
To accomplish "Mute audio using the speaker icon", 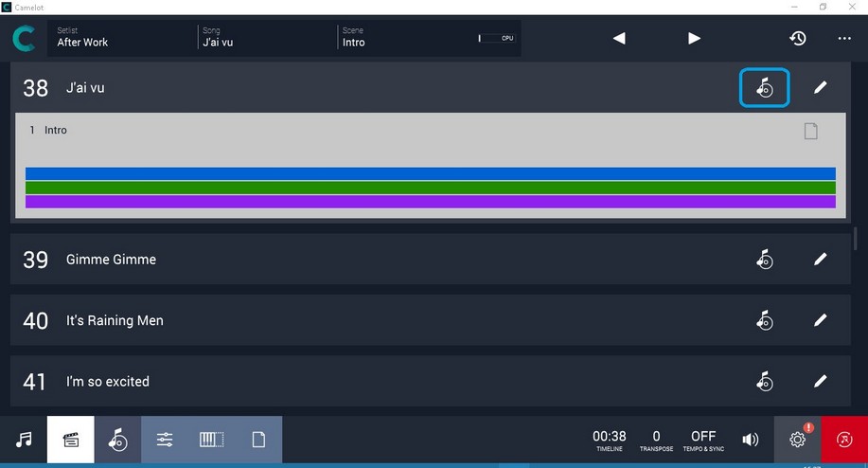I will tap(751, 440).
